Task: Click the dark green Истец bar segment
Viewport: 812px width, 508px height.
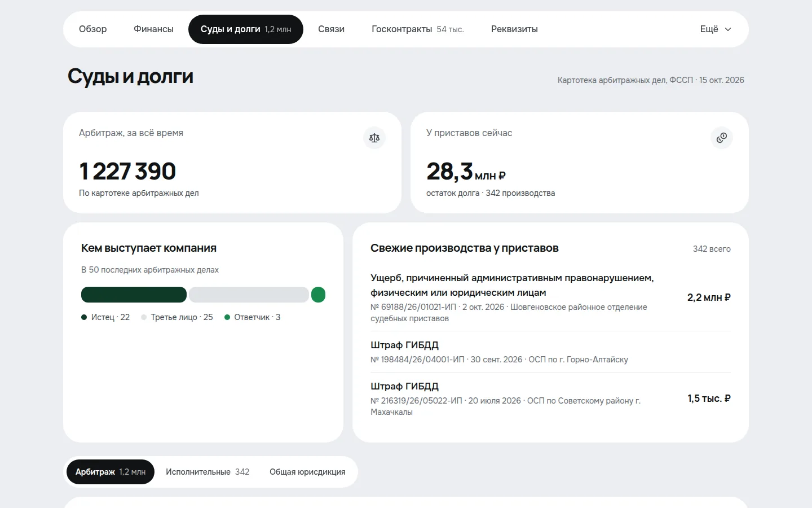Action: click(x=134, y=295)
